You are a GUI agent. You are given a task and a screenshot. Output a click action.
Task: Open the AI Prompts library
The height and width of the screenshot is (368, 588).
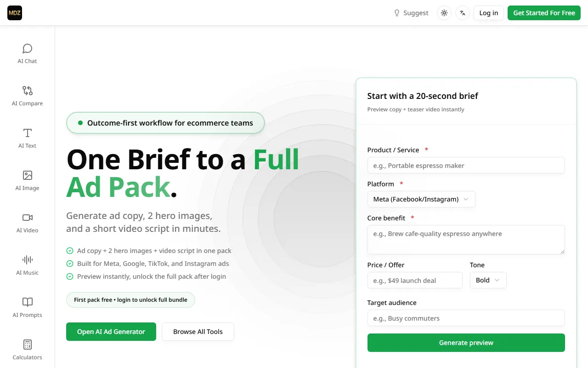[x=28, y=307]
